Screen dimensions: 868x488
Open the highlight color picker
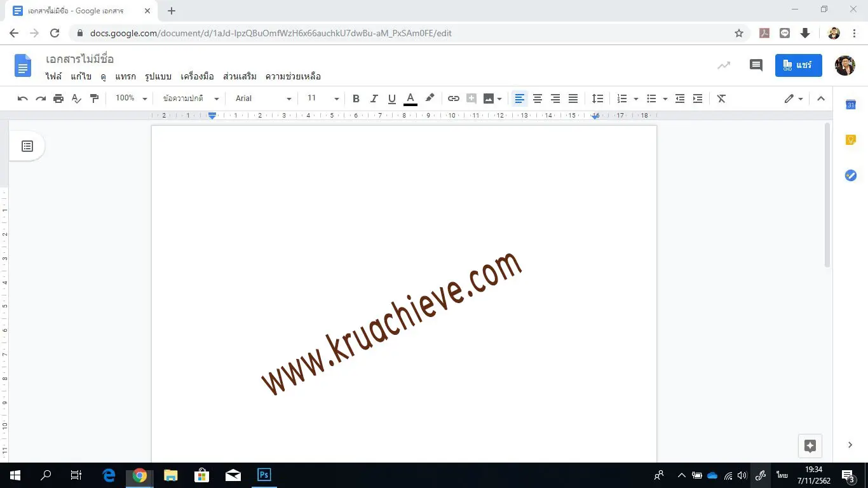[430, 98]
